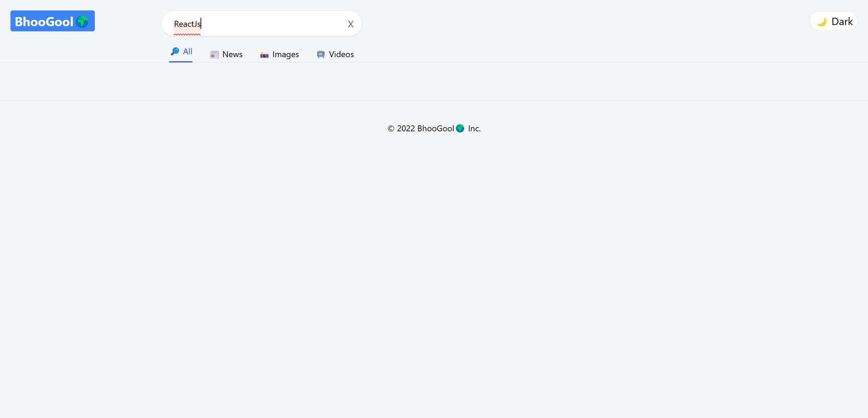Switch to the News tab
Image resolution: width=868 pixels, height=418 pixels.
[x=226, y=54]
